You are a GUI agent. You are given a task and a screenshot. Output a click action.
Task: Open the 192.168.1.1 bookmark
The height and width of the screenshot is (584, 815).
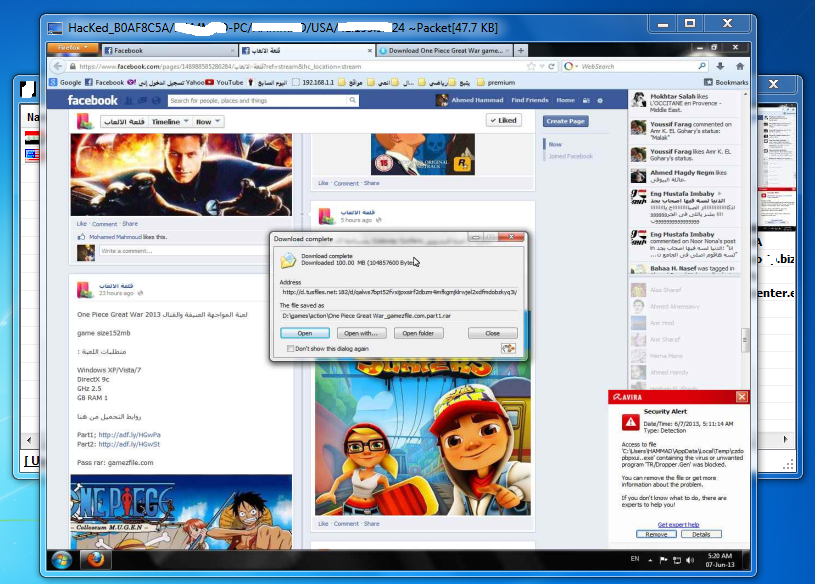tap(313, 82)
